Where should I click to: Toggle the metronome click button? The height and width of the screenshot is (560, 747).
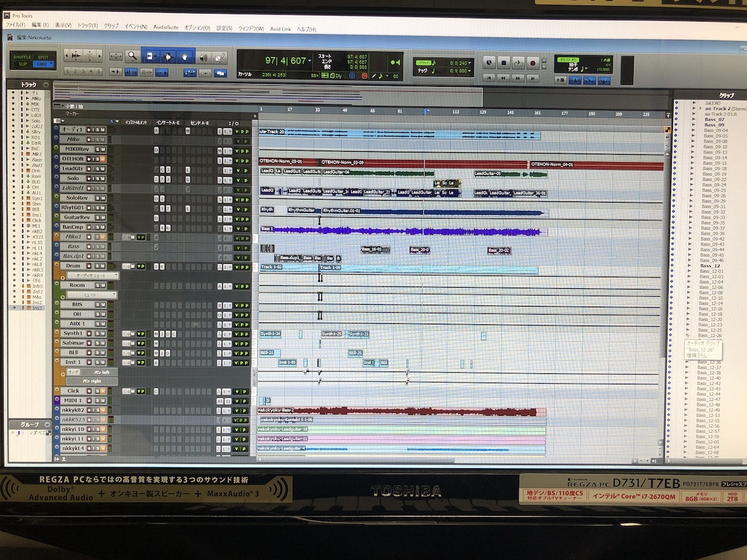pyautogui.click(x=576, y=80)
